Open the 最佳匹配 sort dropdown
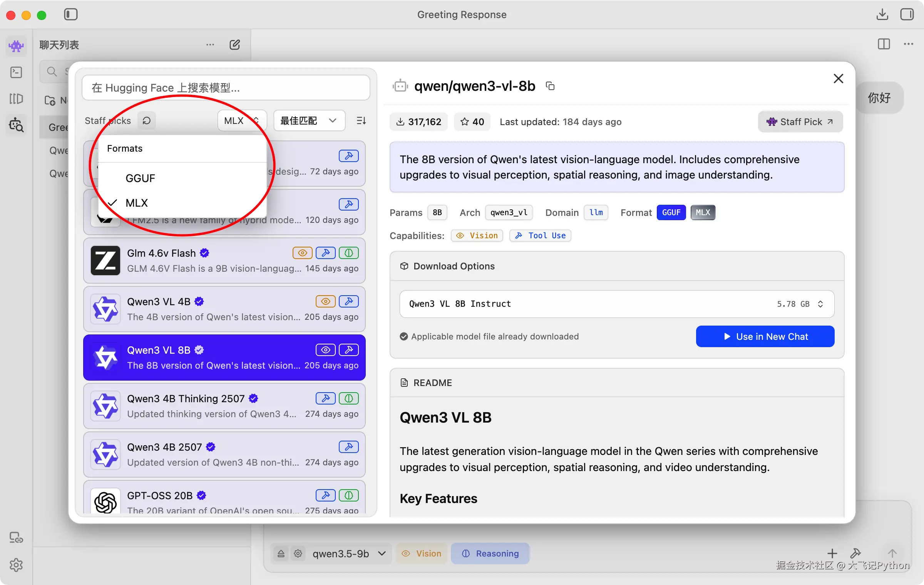Screen dimensions: 924x585 coord(309,121)
